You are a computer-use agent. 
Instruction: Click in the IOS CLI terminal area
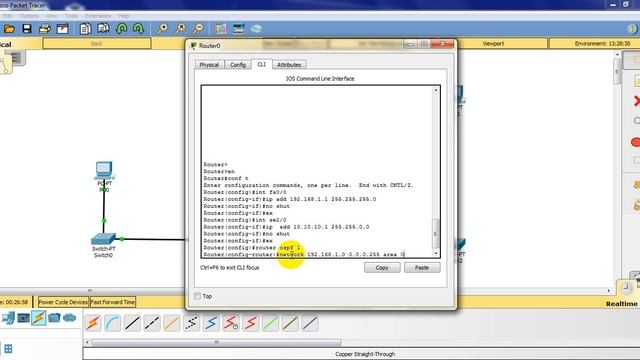coord(317,171)
